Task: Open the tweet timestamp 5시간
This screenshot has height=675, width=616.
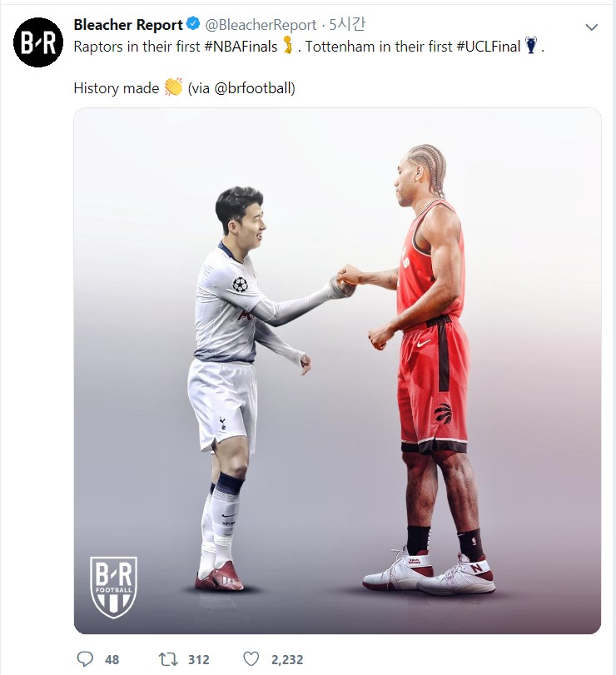Action: 347,25
